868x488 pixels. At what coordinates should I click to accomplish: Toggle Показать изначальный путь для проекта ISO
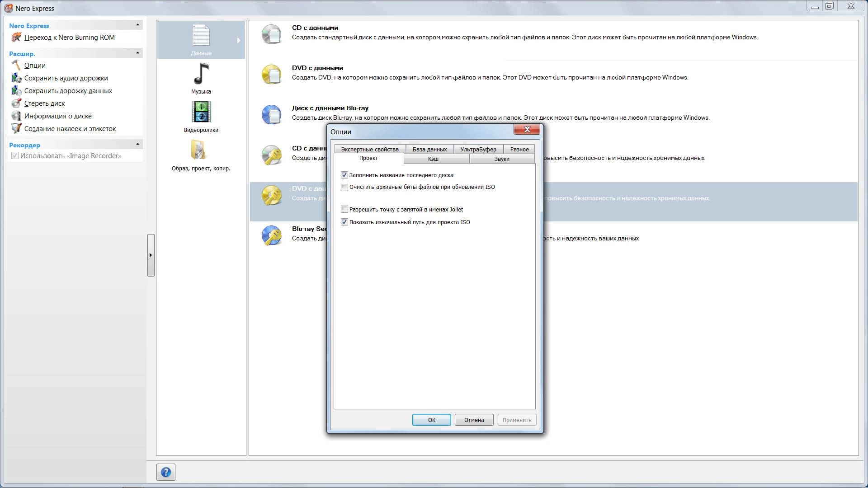pos(344,222)
